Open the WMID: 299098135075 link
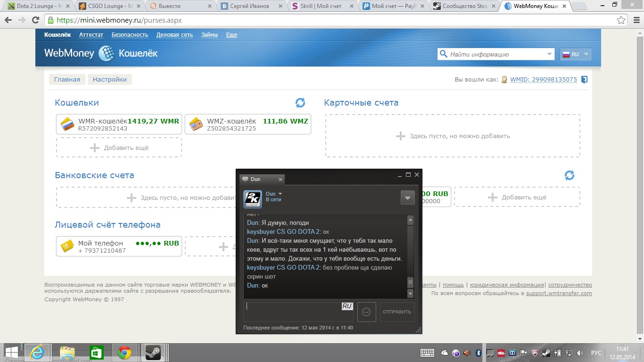The width and height of the screenshot is (644, 362). [544, 80]
